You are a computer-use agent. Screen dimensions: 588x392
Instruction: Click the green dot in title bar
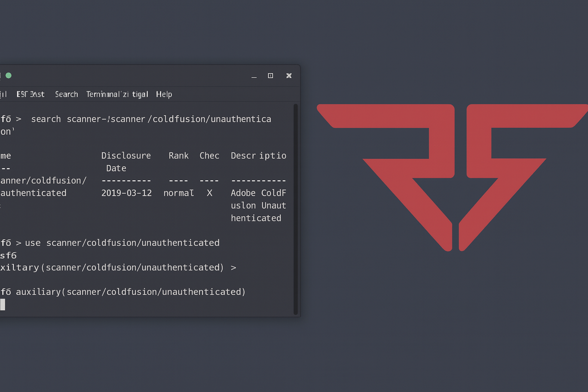coord(8,75)
